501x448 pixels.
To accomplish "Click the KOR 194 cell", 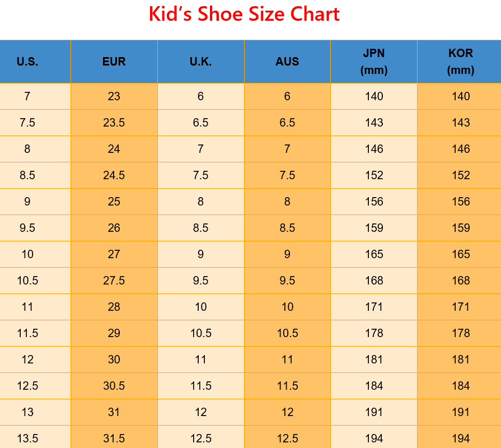I will point(461,438).
